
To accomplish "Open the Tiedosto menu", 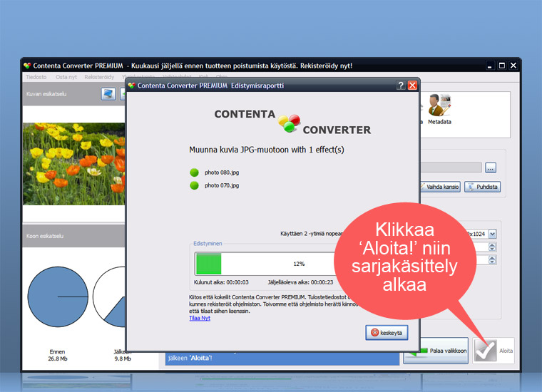I will pos(36,77).
